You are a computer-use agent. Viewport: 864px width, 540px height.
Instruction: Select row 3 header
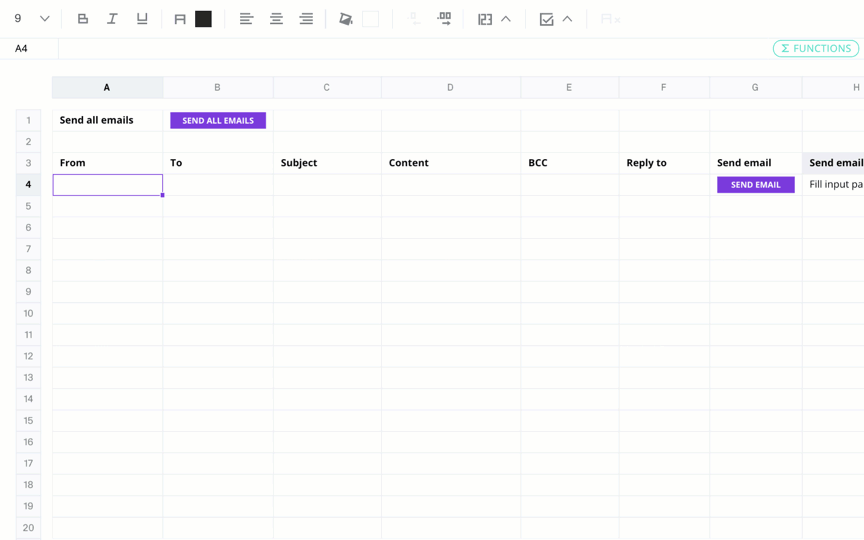(29, 163)
